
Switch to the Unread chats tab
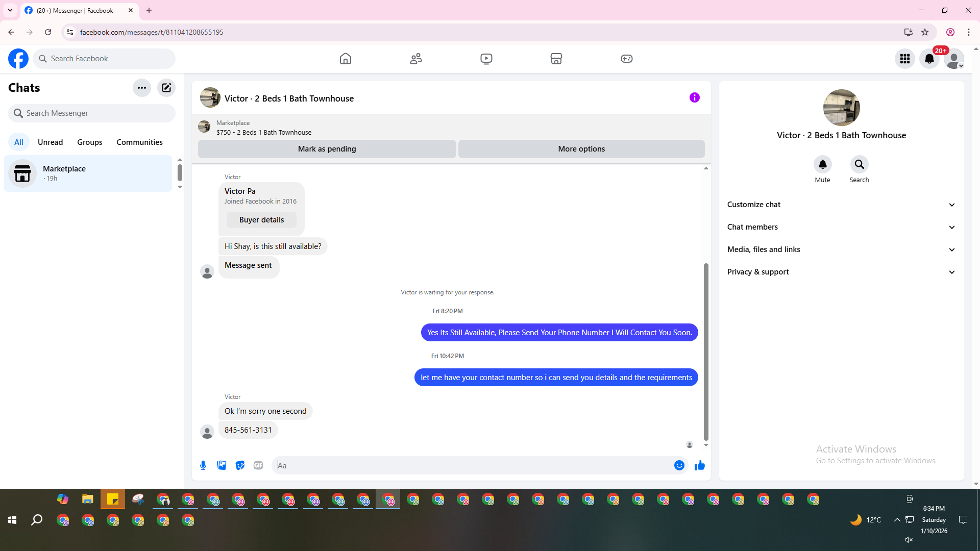(x=50, y=142)
